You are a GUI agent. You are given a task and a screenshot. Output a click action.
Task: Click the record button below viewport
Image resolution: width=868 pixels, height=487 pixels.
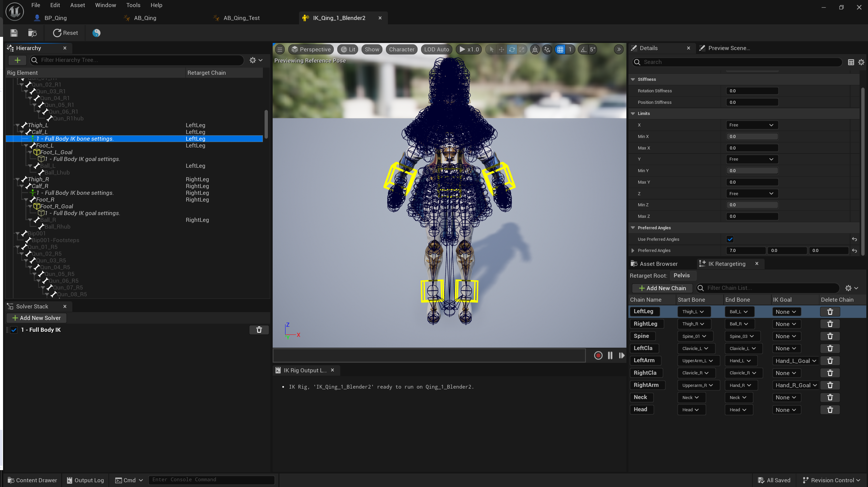(598, 355)
